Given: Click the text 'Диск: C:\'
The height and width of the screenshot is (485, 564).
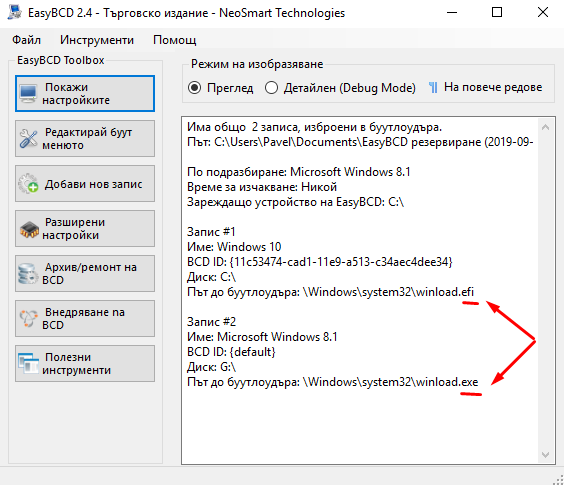Looking at the screenshot, I should 211,277.
